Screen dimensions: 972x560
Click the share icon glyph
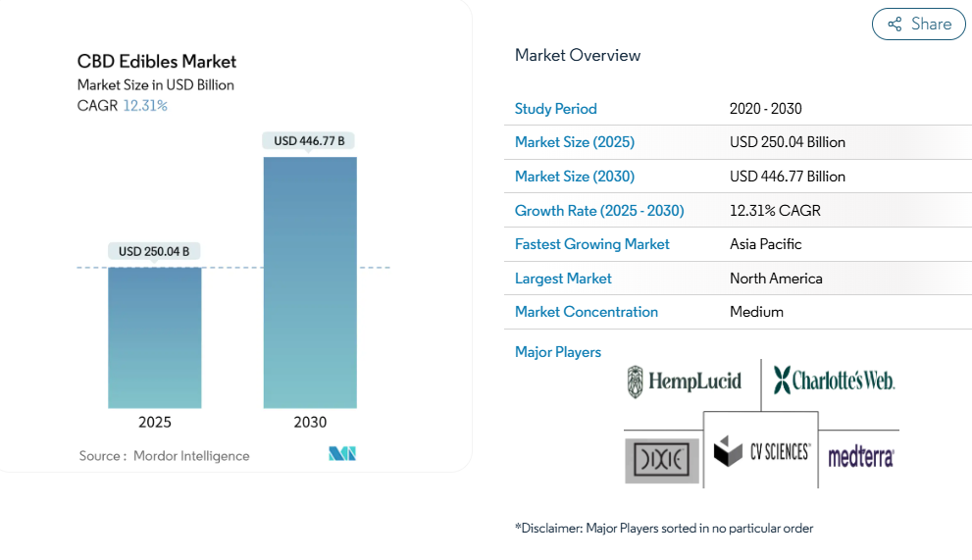tap(895, 25)
